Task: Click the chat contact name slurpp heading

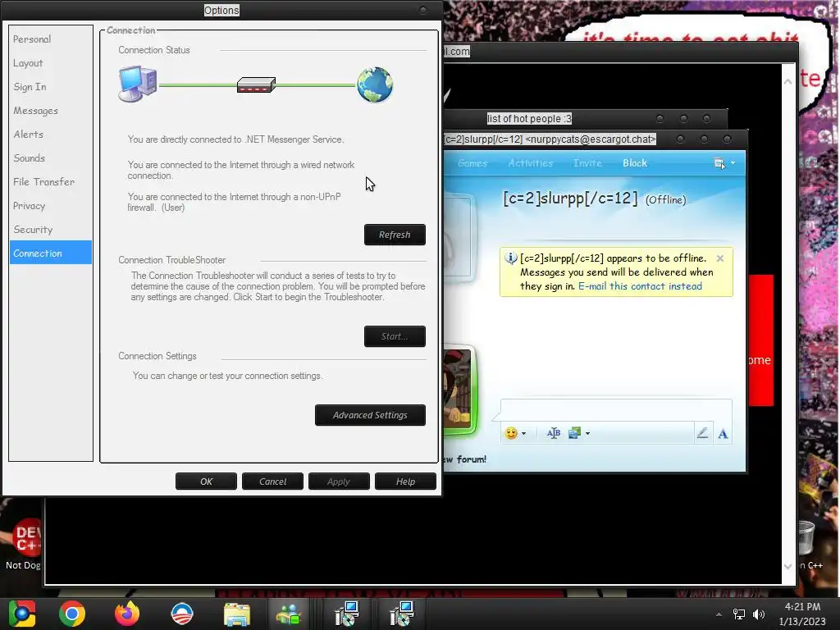Action: pyautogui.click(x=570, y=199)
